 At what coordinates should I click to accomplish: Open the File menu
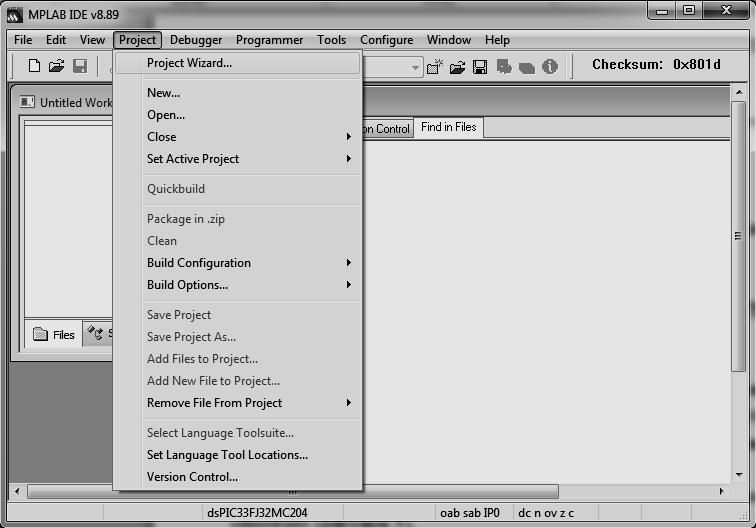23,40
